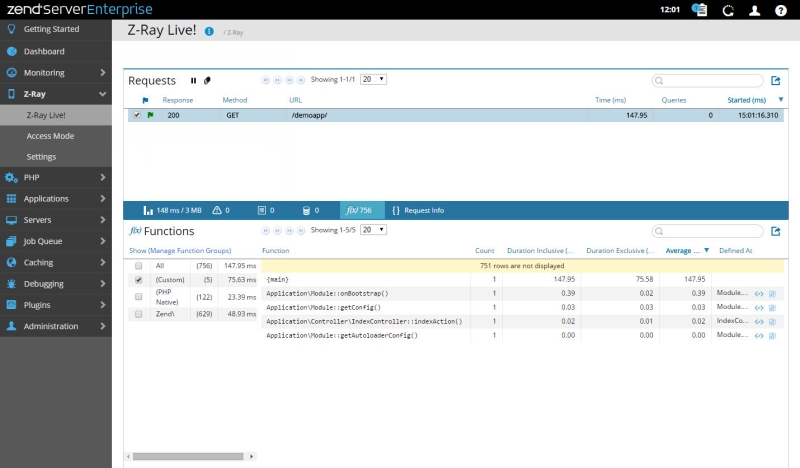Viewport: 800px width, 468px height.
Task: Open Requests rows-per-page dropdown
Action: (373, 79)
